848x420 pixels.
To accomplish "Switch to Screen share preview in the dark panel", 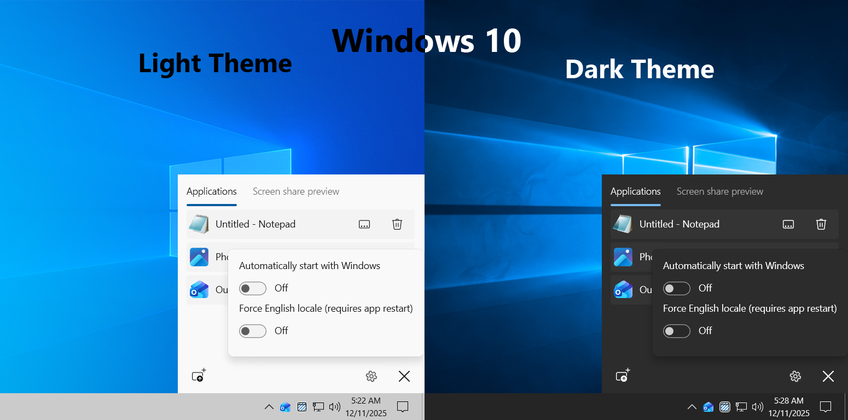I will click(x=720, y=191).
